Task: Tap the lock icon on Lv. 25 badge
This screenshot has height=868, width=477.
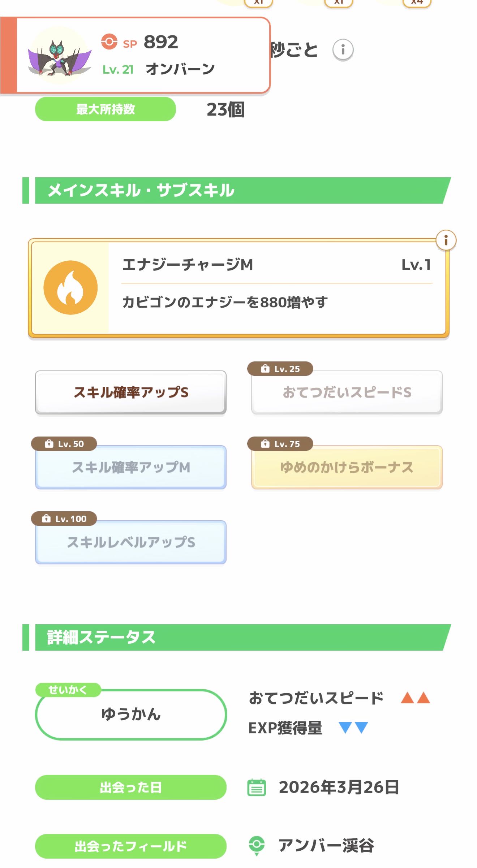Action: [265, 369]
